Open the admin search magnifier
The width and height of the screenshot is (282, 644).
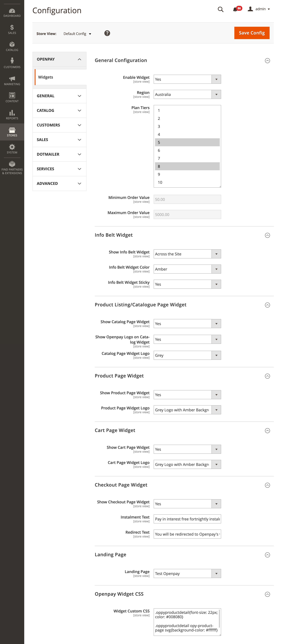220,10
